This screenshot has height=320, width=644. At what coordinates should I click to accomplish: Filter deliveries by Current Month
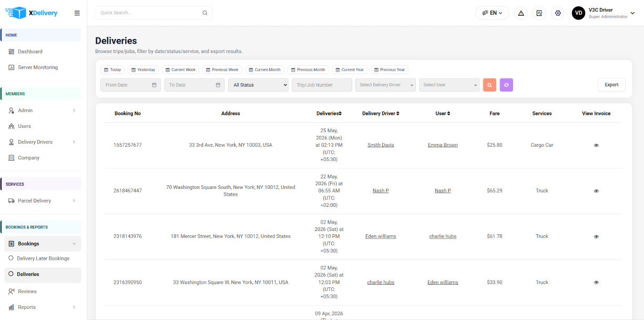pyautogui.click(x=265, y=69)
